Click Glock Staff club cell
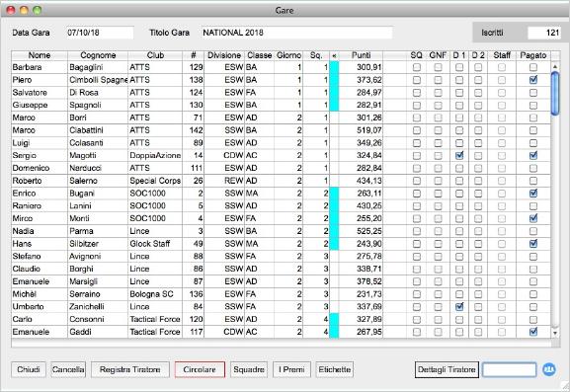Screen dimensions: 570x392 point(155,244)
